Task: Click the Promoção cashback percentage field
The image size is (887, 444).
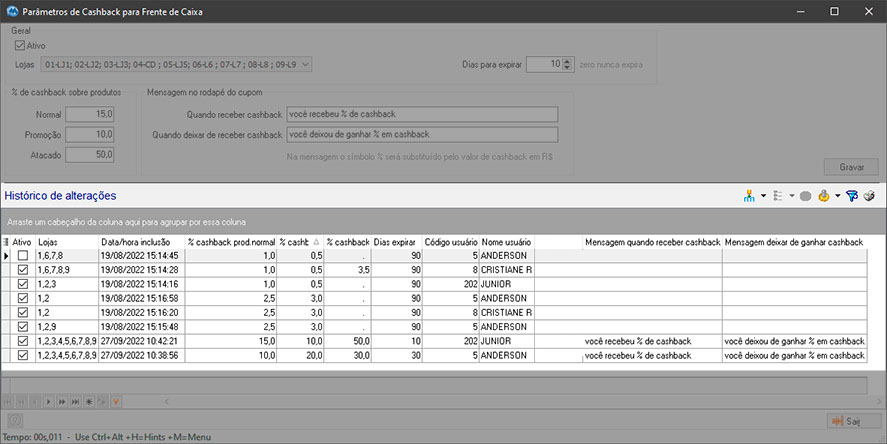Action: coord(90,135)
